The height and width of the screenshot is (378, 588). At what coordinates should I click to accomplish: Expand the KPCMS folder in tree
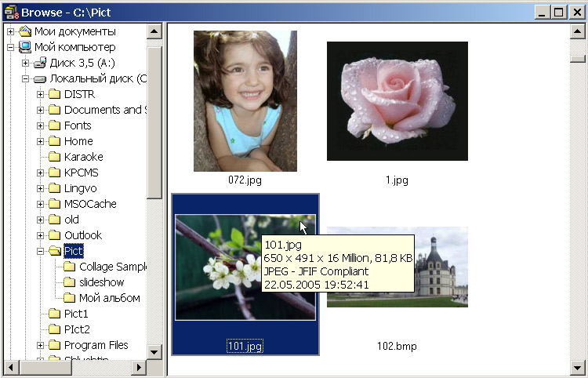[x=41, y=173]
